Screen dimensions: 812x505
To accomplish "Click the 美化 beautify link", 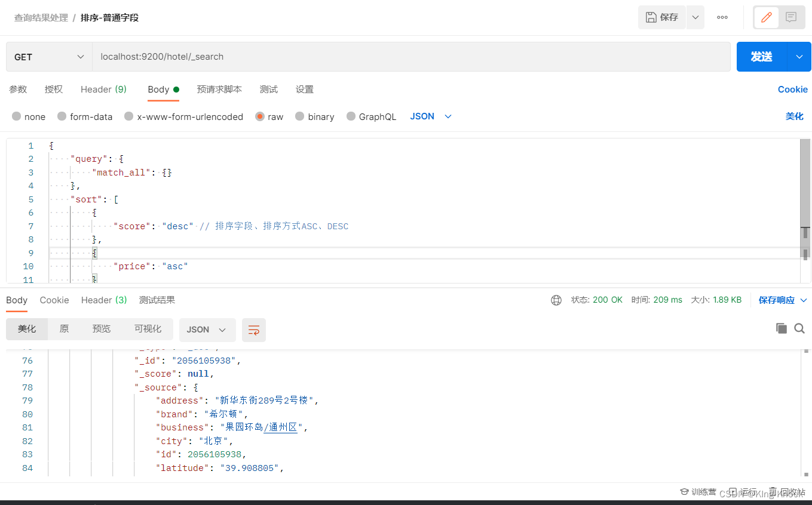I will click(x=794, y=116).
